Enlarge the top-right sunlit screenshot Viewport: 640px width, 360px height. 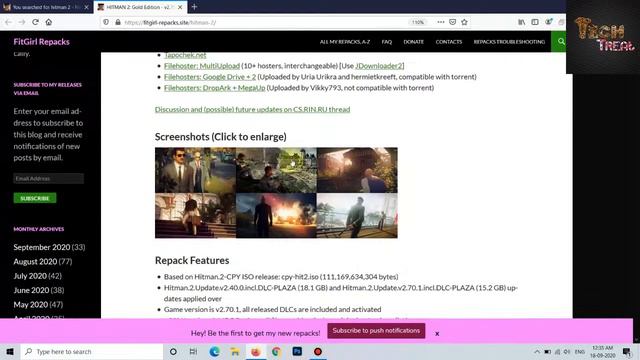[357, 170]
